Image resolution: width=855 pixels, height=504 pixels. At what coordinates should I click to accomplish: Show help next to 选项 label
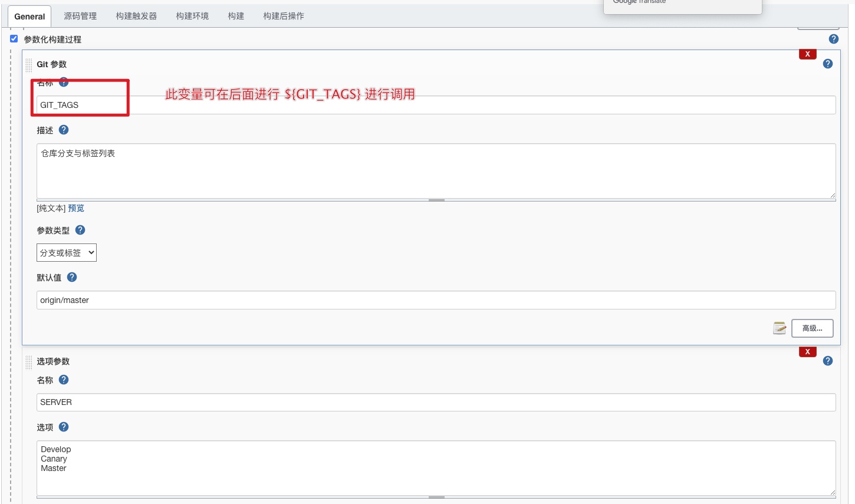pos(64,427)
